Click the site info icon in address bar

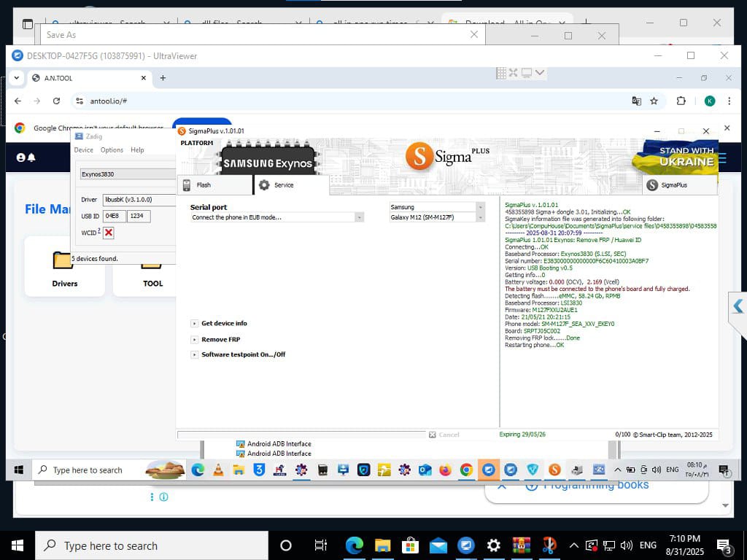[80, 101]
